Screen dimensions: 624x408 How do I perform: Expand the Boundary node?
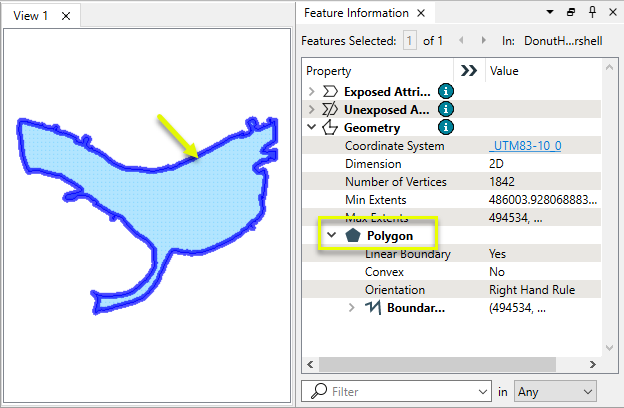[x=351, y=308]
